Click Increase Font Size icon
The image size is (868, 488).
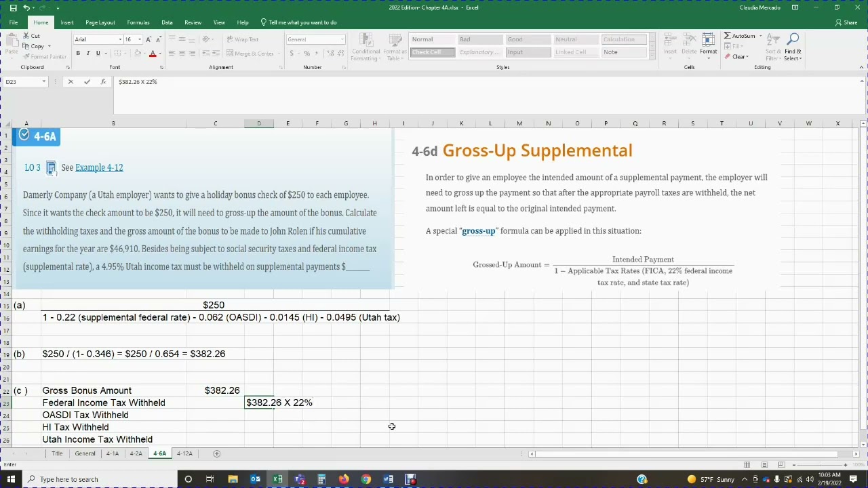pyautogui.click(x=149, y=39)
